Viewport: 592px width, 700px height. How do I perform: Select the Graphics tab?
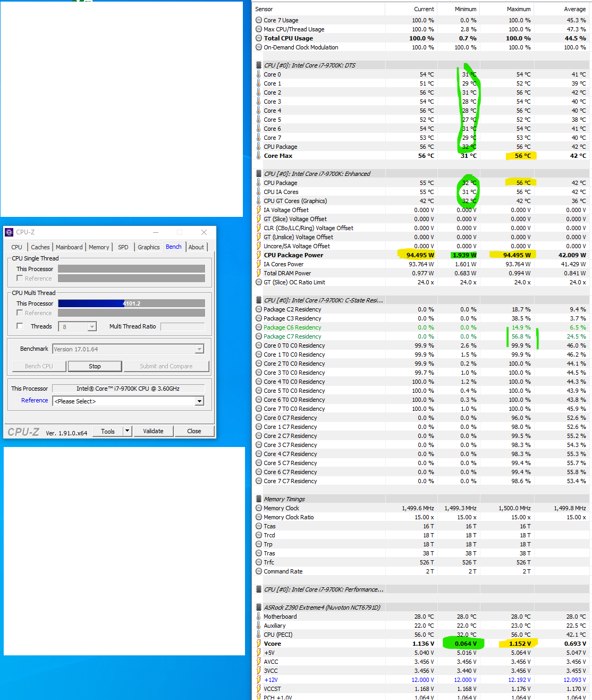point(148,247)
